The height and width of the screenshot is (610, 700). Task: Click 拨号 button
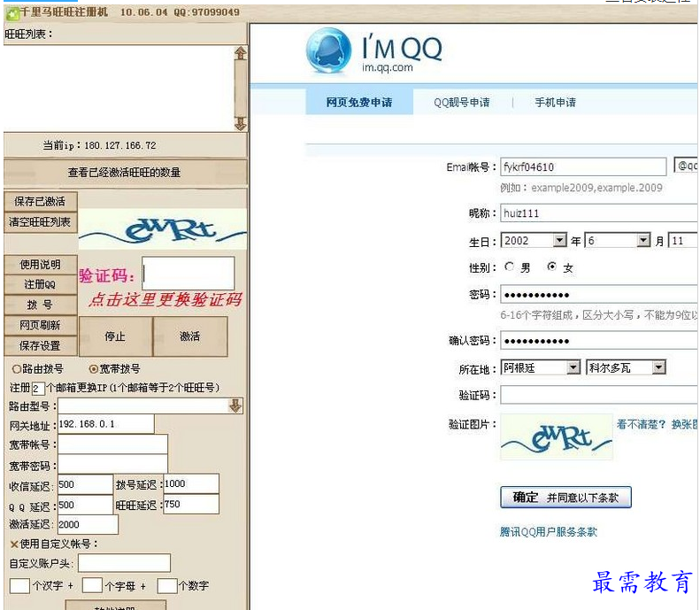(40, 305)
